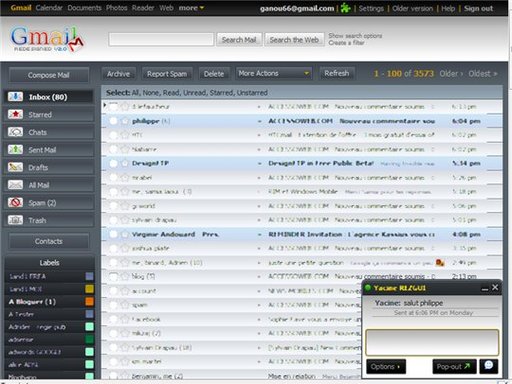Screen dimensions: 512x384
Task: Click the Trash bin icon
Action: coord(15,220)
